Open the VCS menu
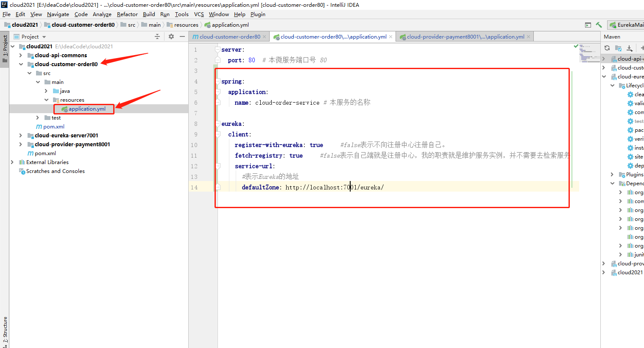 [x=199, y=14]
